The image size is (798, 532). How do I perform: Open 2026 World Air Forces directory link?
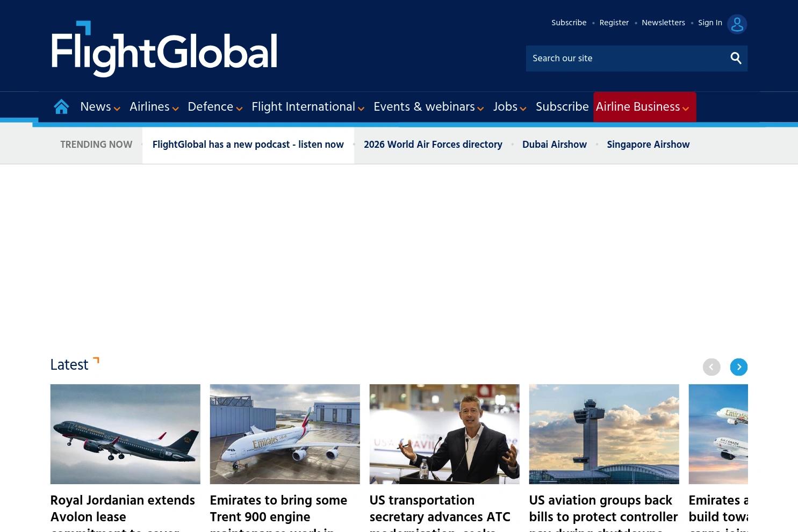(x=433, y=145)
